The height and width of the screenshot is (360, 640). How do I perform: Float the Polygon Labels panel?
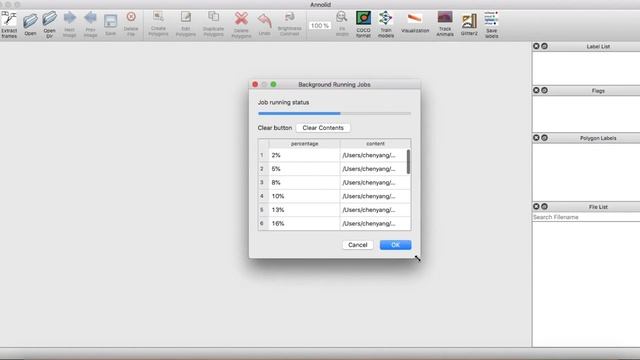click(544, 138)
